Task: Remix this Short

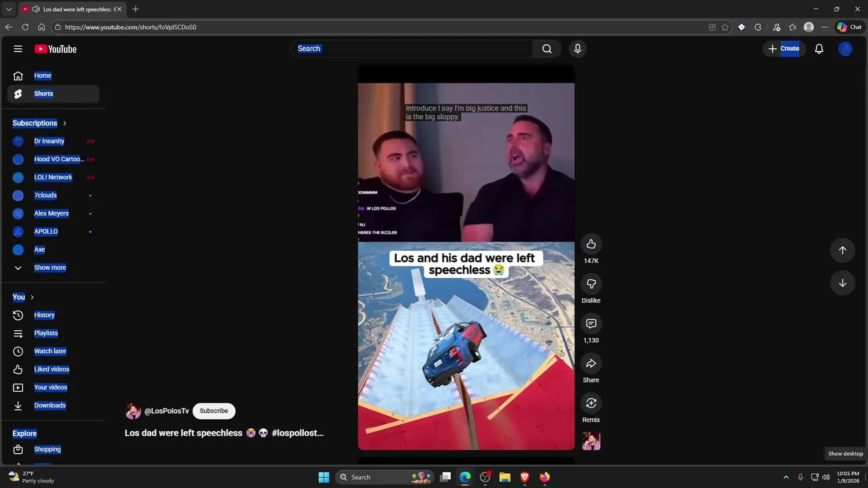Action: (591, 403)
